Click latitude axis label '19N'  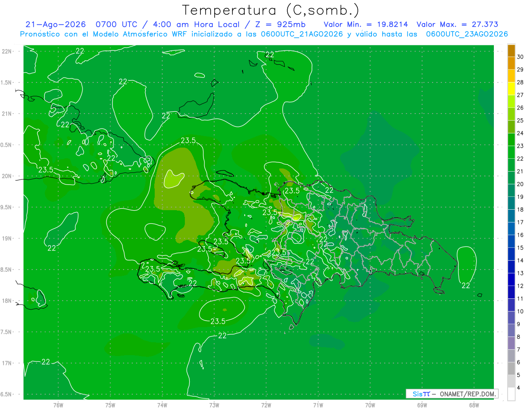[x=7, y=239]
